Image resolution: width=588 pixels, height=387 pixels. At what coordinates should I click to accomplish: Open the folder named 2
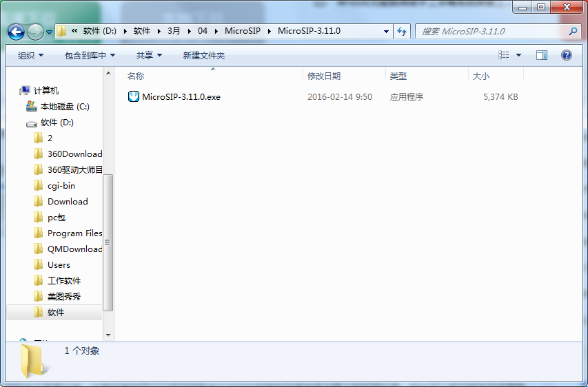pyautogui.click(x=50, y=138)
